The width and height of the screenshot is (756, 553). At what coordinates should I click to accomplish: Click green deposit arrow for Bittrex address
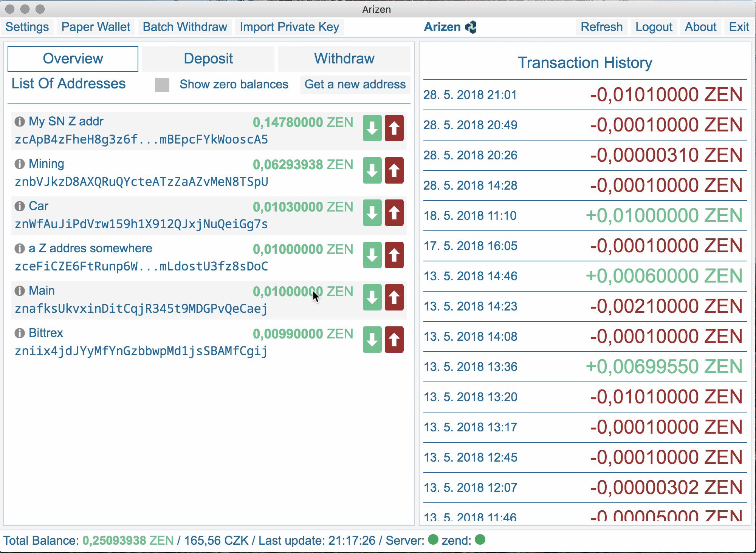[372, 340]
